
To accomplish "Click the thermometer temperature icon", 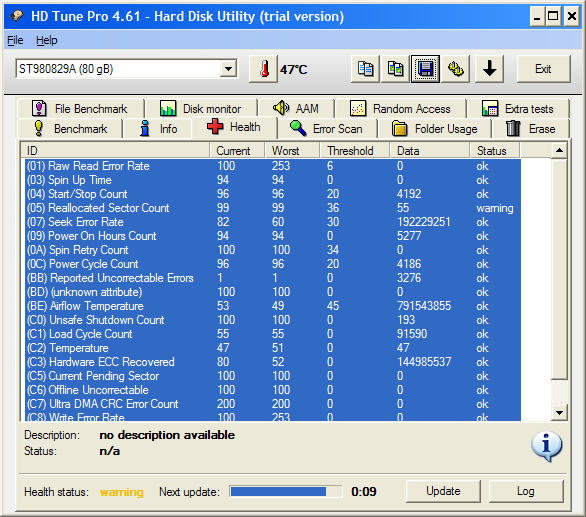I will pos(264,69).
